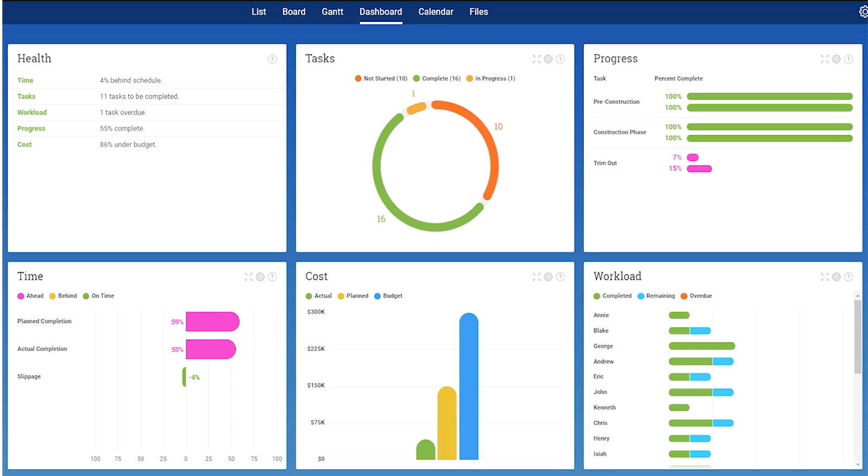Click the green Slippage -4% bar
The height and width of the screenshot is (476, 868).
click(x=184, y=377)
